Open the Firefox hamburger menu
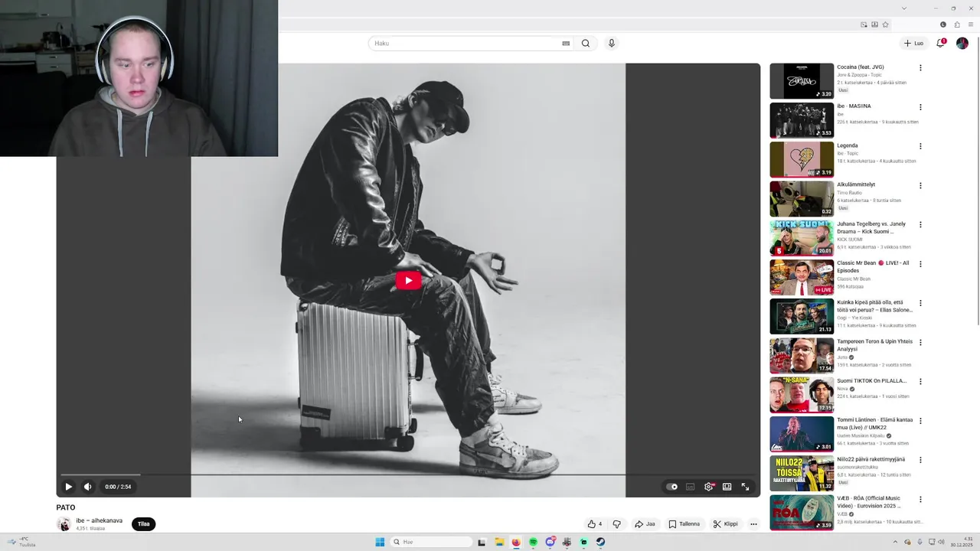The height and width of the screenshot is (551, 980). tap(971, 24)
